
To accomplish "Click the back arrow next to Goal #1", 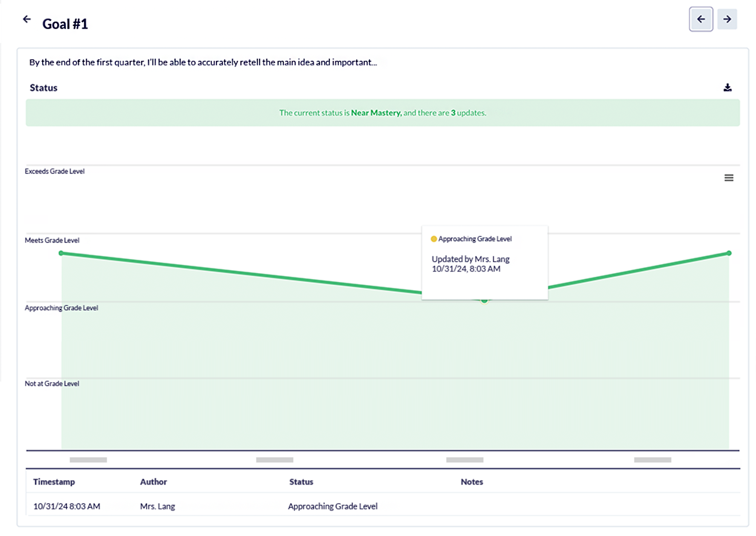I will coord(27,19).
